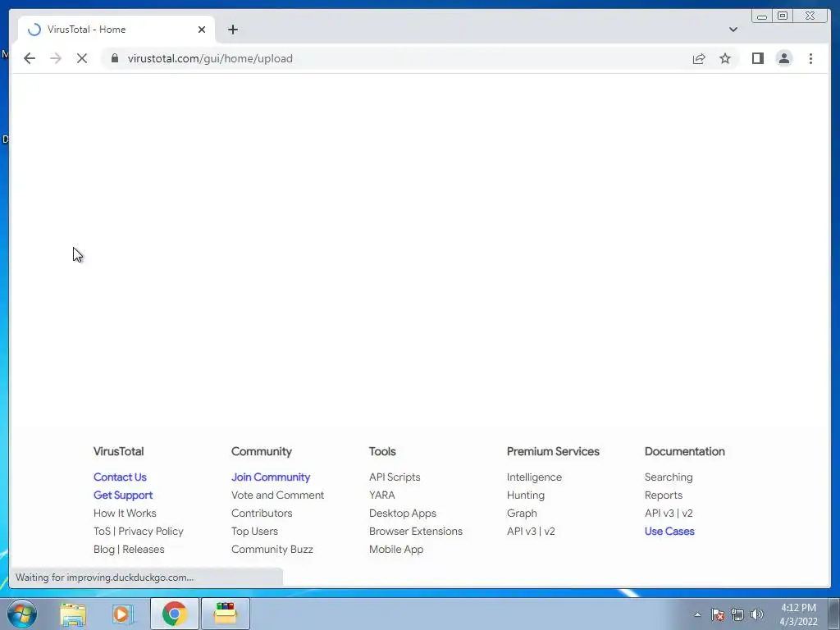
Task: Click the Join Community link
Action: click(x=271, y=477)
